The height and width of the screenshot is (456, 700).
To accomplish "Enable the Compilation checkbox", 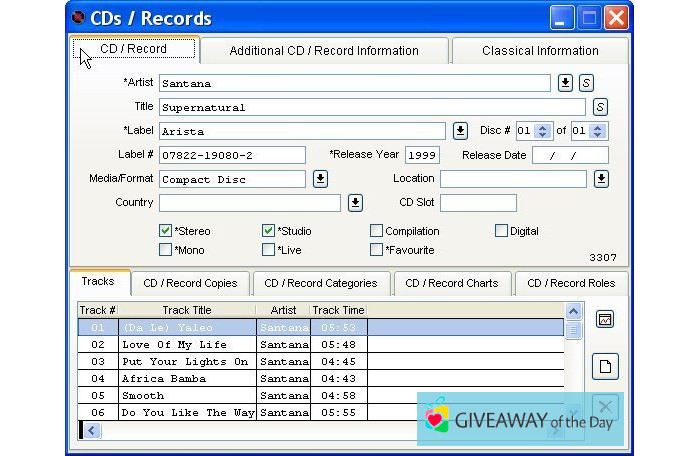I will (377, 231).
